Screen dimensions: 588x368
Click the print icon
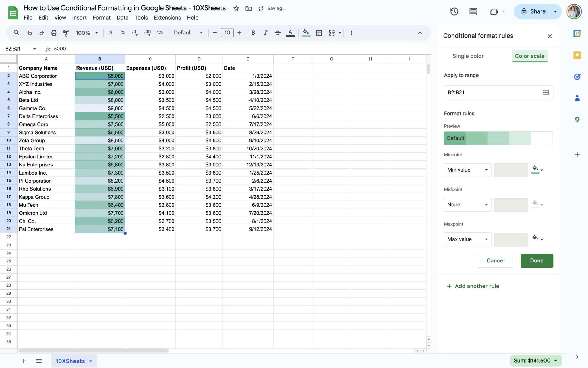point(54,33)
